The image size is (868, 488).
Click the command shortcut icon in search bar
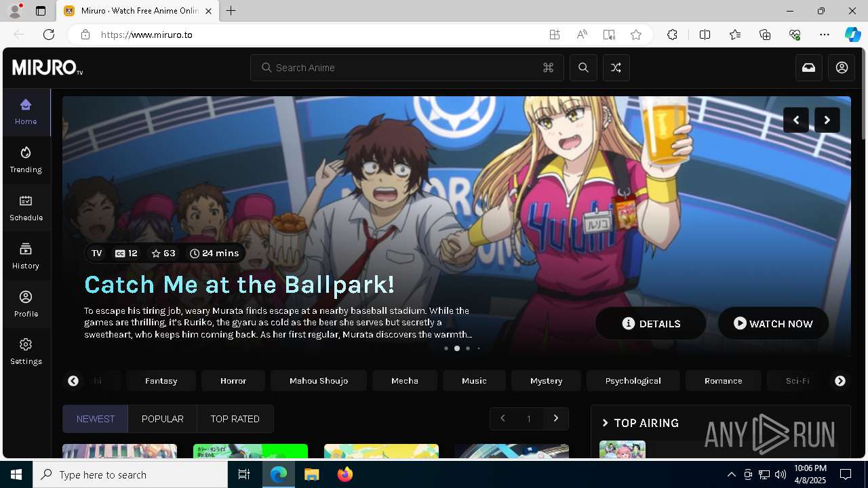548,68
